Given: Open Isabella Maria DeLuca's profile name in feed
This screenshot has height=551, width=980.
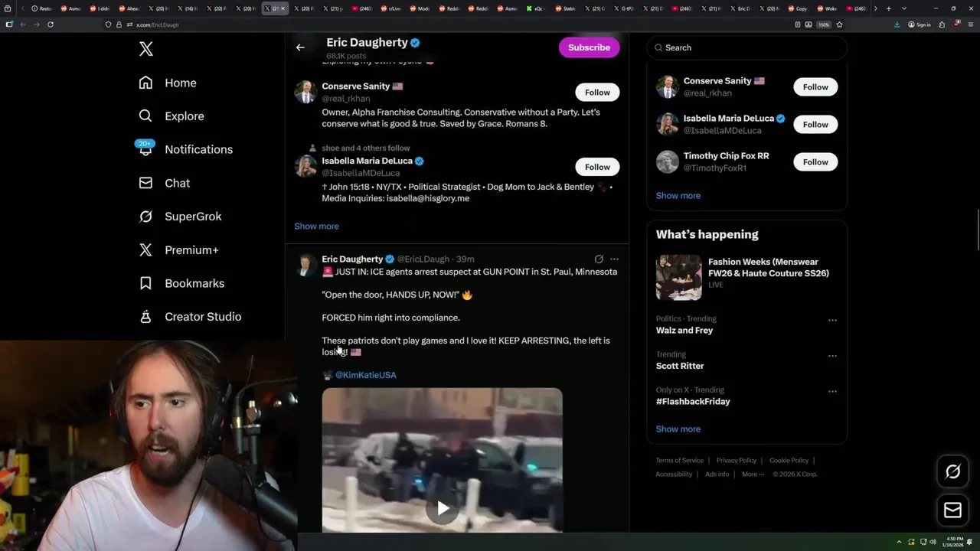Looking at the screenshot, I should click(x=367, y=161).
